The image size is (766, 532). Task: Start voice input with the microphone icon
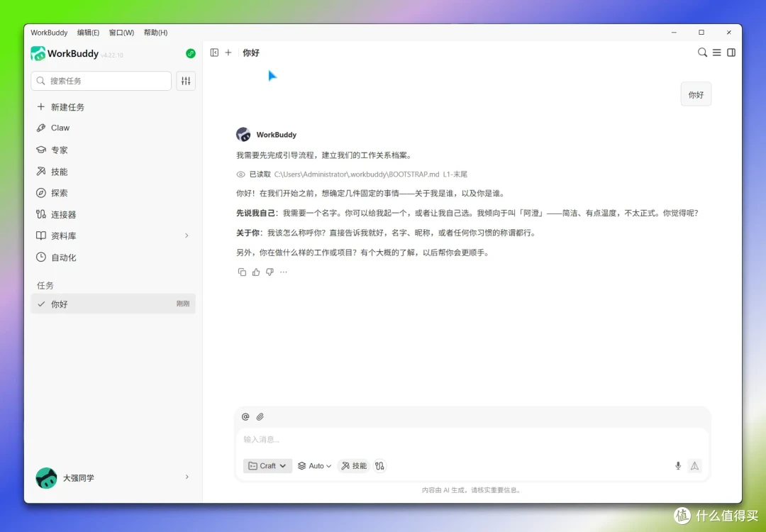tap(678, 466)
